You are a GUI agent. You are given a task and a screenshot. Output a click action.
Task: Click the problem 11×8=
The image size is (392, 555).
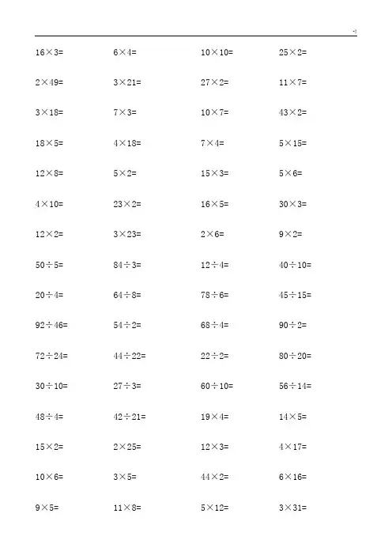click(x=127, y=508)
